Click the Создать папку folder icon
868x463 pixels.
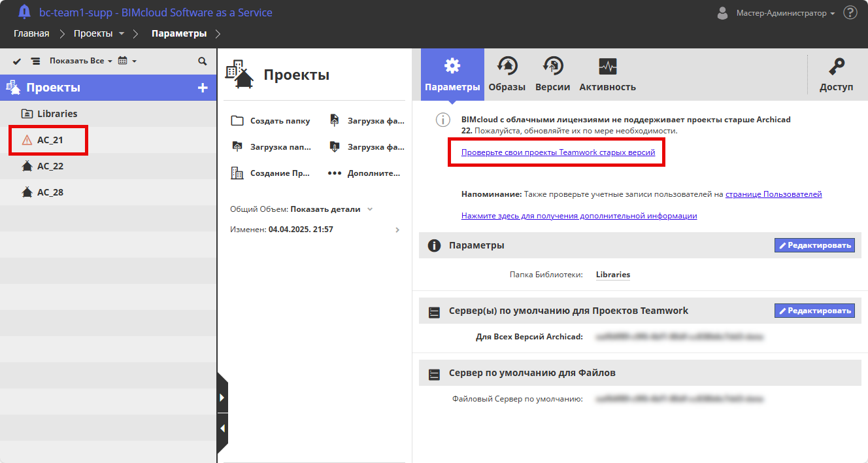pos(238,121)
